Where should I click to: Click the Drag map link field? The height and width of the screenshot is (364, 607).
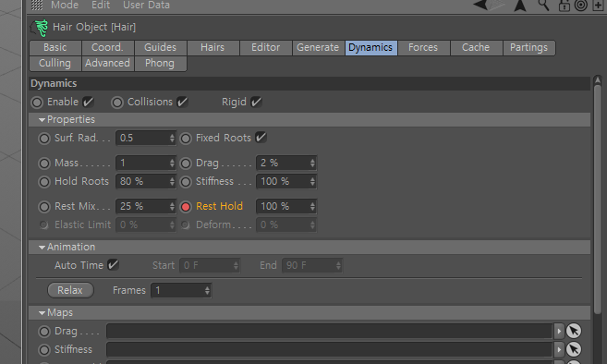click(x=329, y=331)
